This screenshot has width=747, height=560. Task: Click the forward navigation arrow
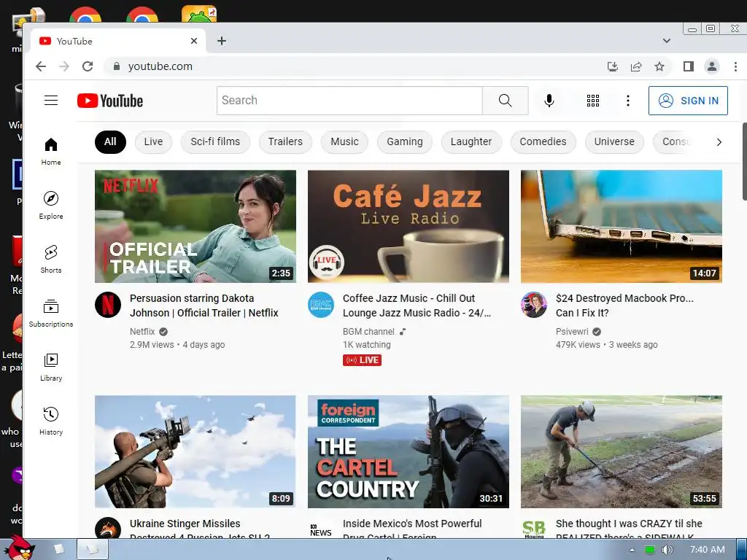[64, 66]
